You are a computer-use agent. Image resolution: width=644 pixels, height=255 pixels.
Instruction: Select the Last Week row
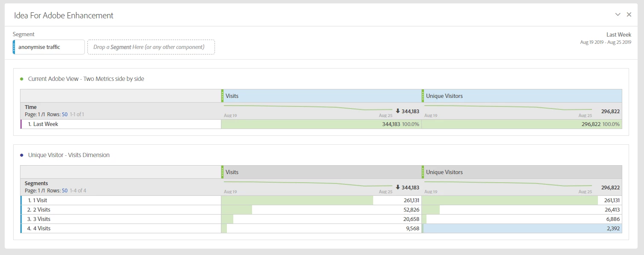(121, 124)
